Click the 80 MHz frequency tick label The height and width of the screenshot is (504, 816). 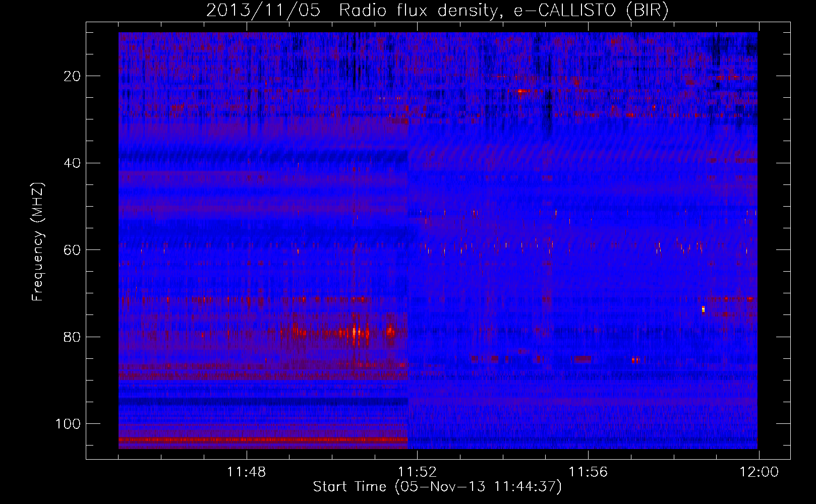(72, 337)
